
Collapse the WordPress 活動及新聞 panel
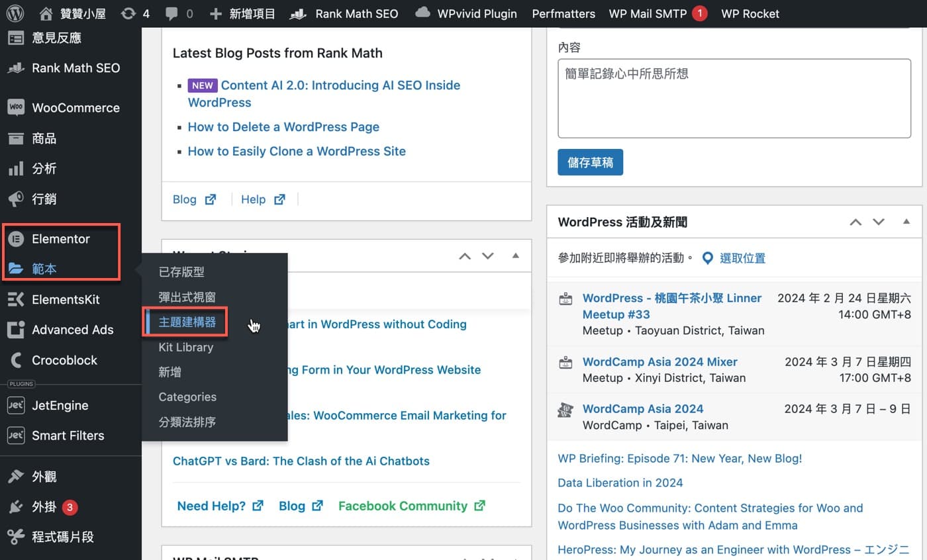[906, 222]
